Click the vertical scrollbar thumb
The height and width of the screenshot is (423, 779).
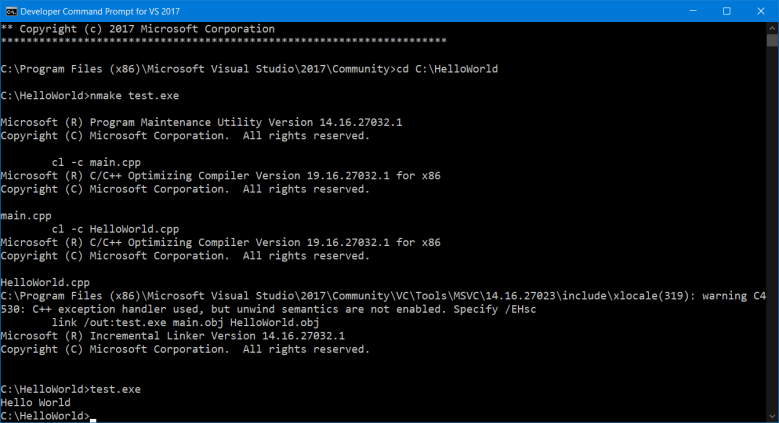click(x=773, y=40)
